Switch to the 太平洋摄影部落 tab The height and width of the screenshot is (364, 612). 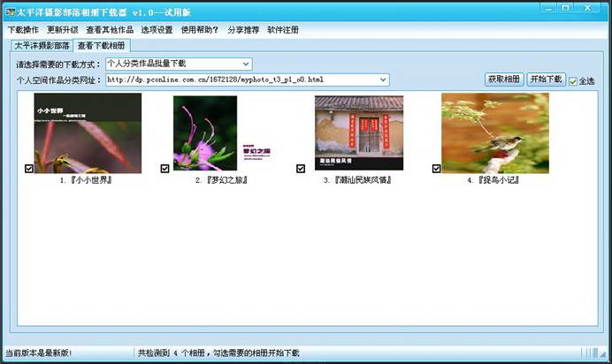coord(41,46)
